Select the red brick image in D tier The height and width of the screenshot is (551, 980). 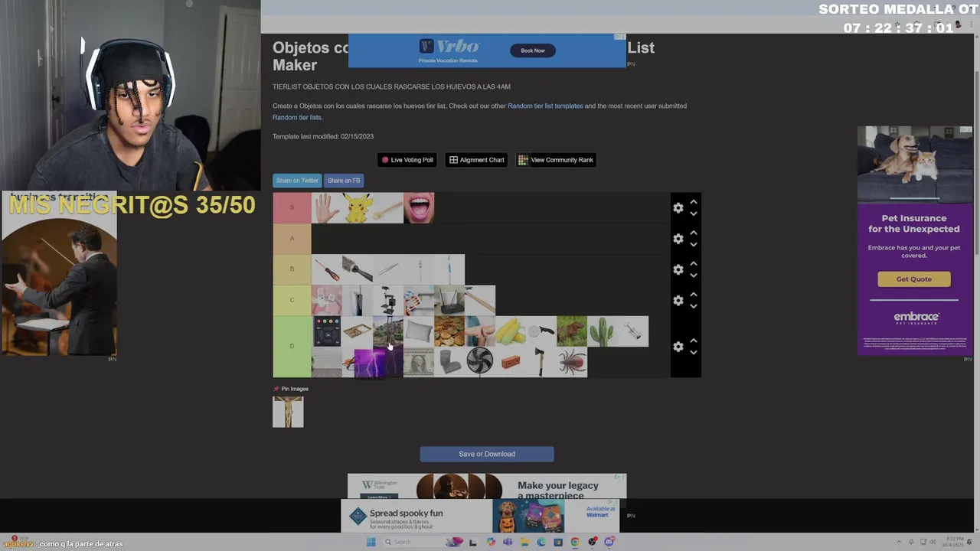pyautogui.click(x=511, y=362)
